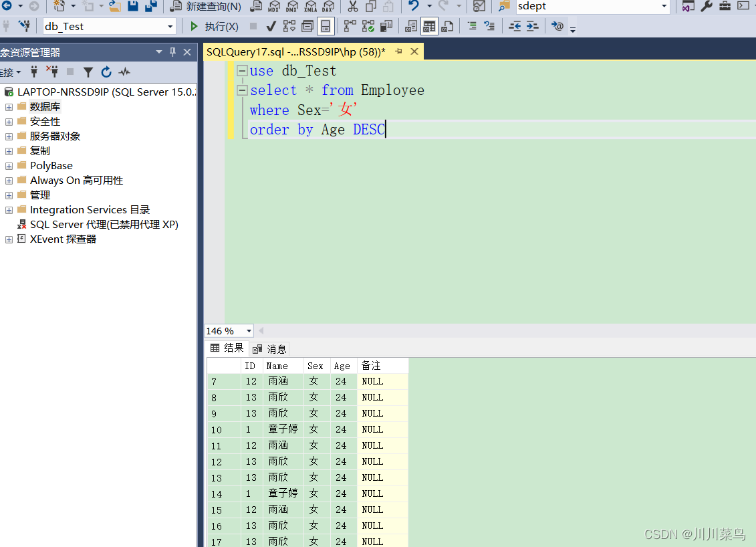
Task: Start an Analysis Services DMX query
Action: 292,6
